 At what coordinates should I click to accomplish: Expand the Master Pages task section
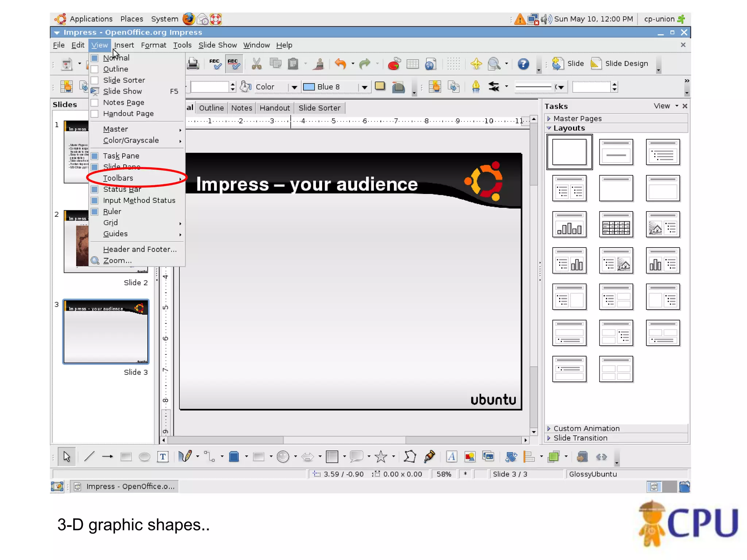[616, 118]
